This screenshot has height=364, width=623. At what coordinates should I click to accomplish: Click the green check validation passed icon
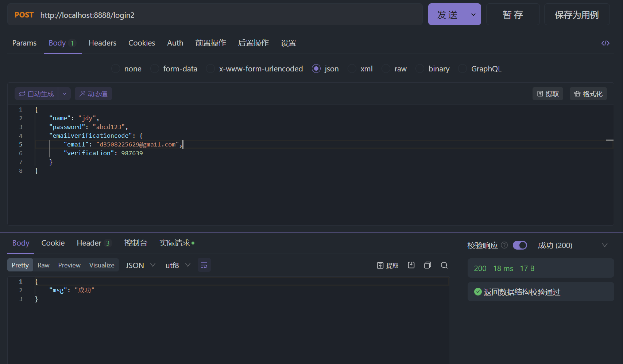pyautogui.click(x=478, y=292)
